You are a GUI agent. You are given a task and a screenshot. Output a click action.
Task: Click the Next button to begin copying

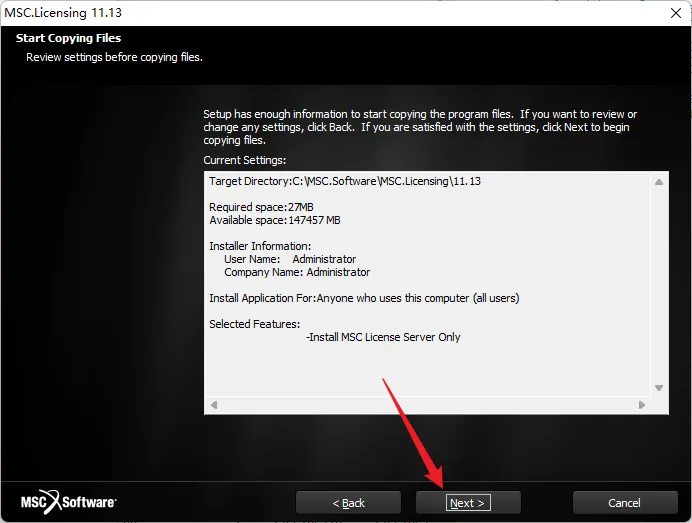[468, 503]
